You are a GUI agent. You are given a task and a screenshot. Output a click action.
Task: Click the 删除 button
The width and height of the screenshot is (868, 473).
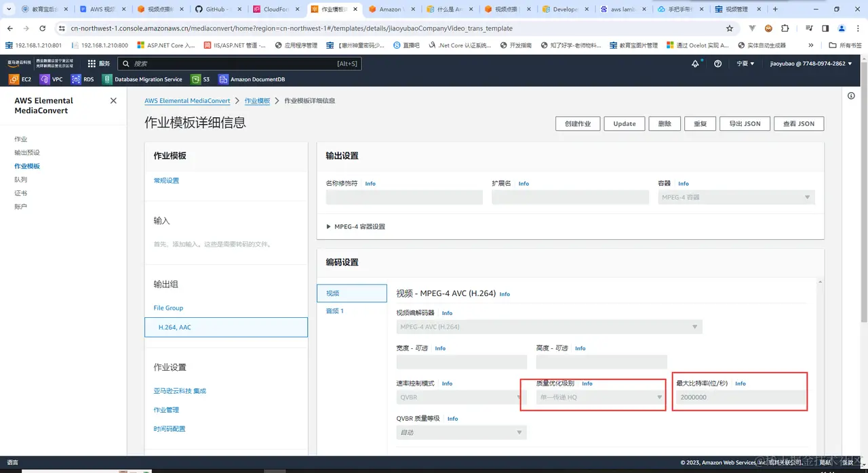[665, 124]
